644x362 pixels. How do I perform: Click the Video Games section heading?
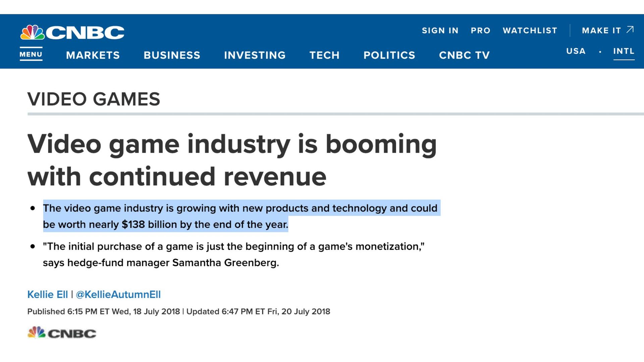coord(94,99)
